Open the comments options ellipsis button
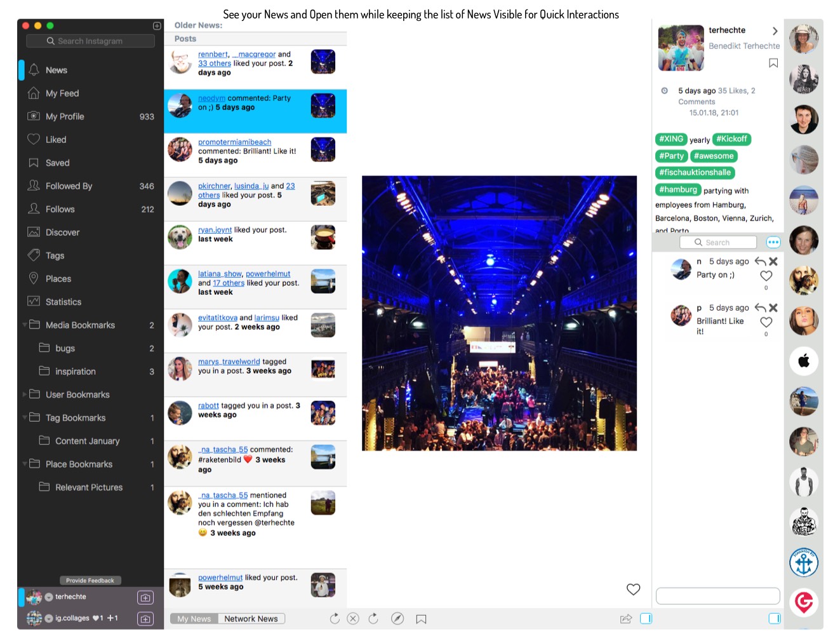The width and height of the screenshot is (840, 636). click(x=773, y=242)
